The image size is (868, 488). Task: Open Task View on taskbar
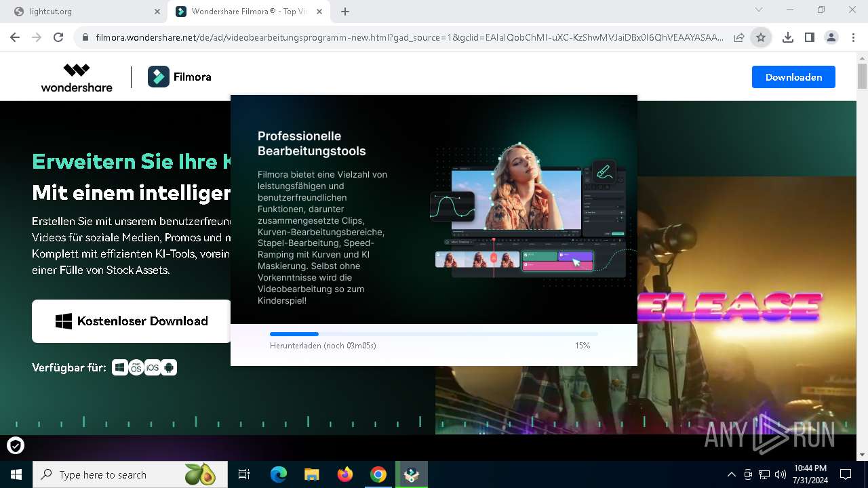click(x=244, y=474)
